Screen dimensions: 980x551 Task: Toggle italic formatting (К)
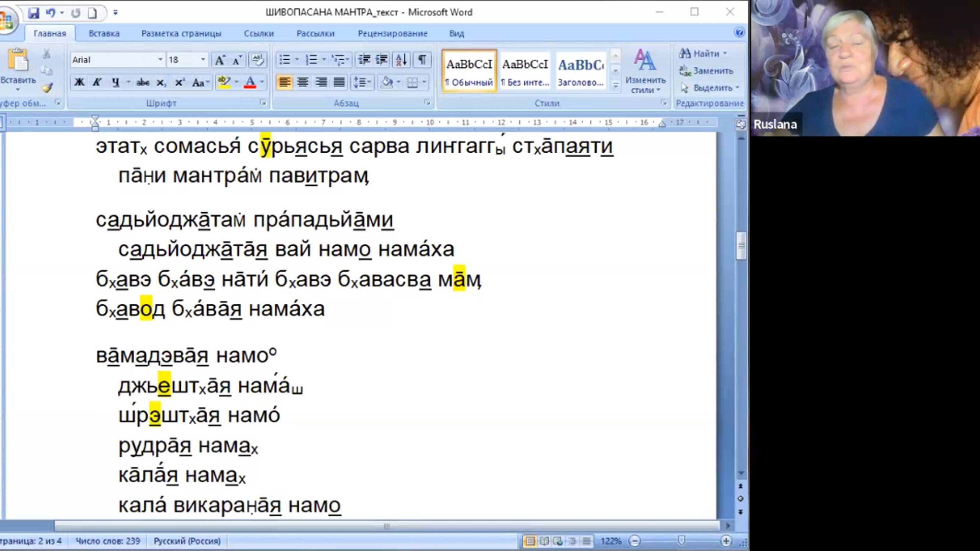tap(97, 82)
